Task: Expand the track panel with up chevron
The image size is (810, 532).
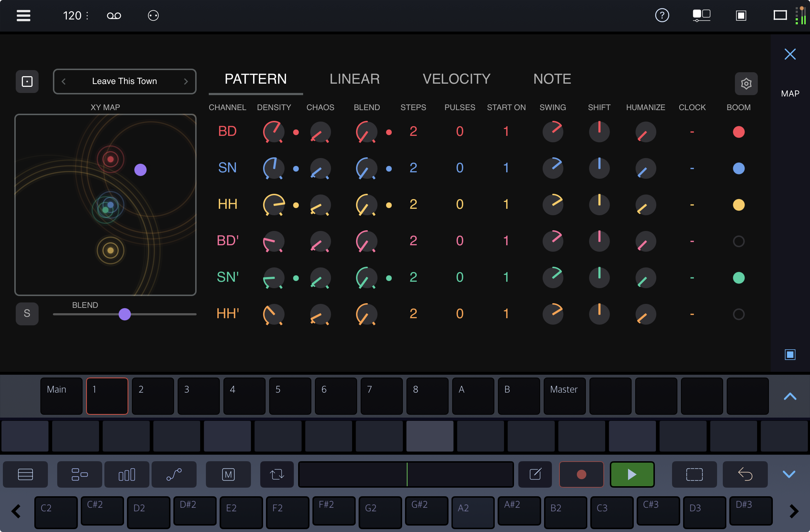Action: 790,397
